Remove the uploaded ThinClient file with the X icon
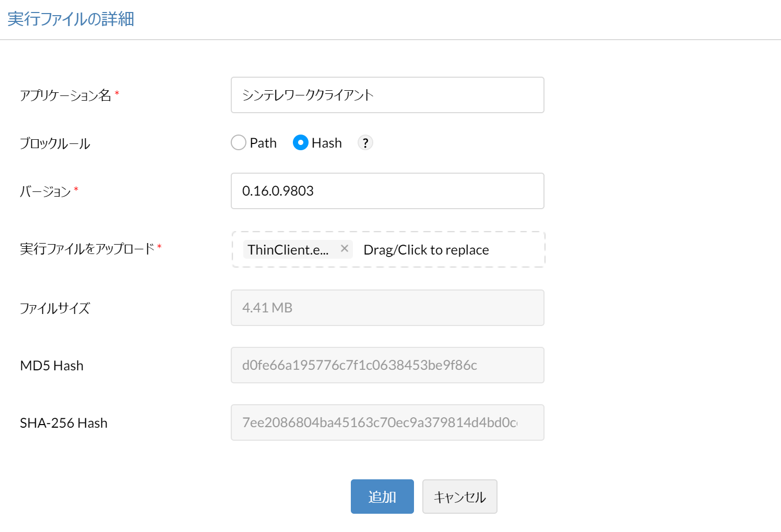The width and height of the screenshot is (781, 532). 344,249
